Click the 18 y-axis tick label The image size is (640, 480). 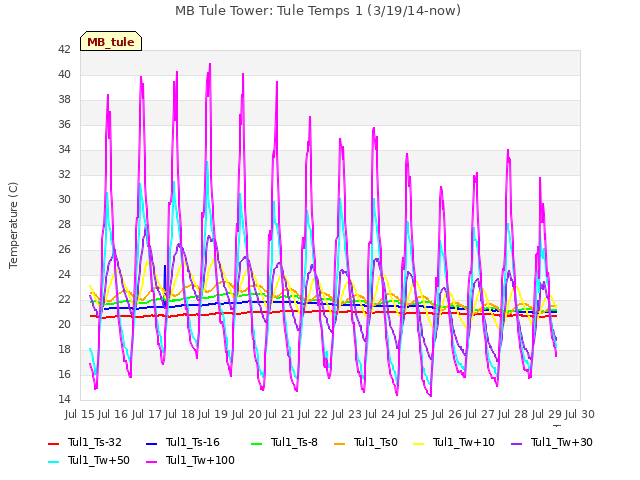click(x=64, y=349)
